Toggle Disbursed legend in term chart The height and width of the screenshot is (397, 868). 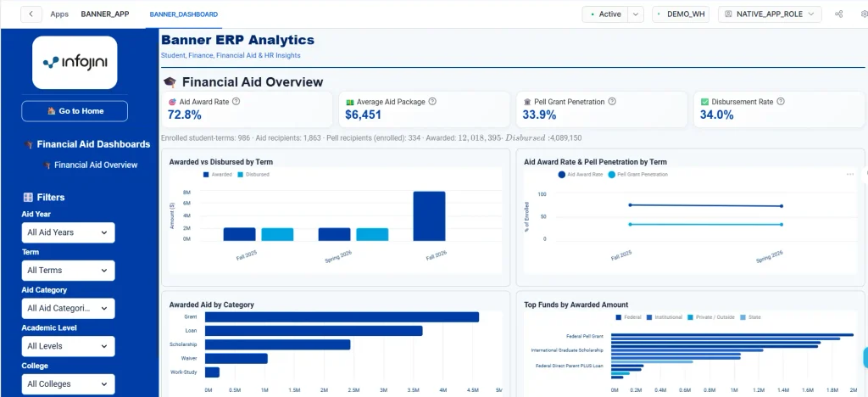[253, 175]
